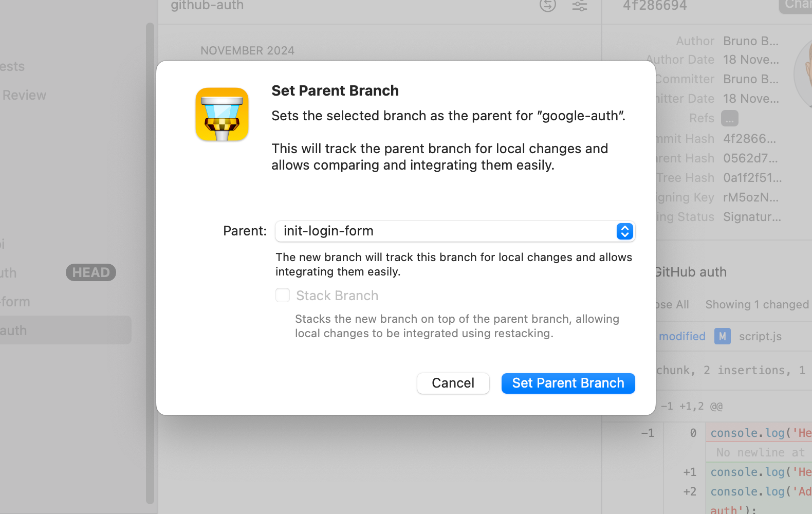
Task: Enable the Stack Branch checkbox
Action: (x=283, y=295)
